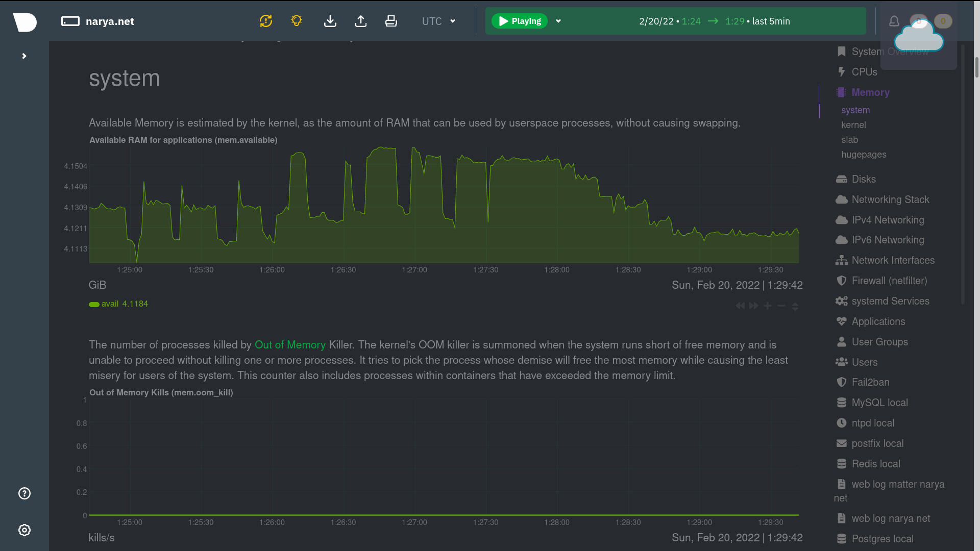The width and height of the screenshot is (980, 551).
Task: Toggle the Playing button
Action: tap(520, 21)
